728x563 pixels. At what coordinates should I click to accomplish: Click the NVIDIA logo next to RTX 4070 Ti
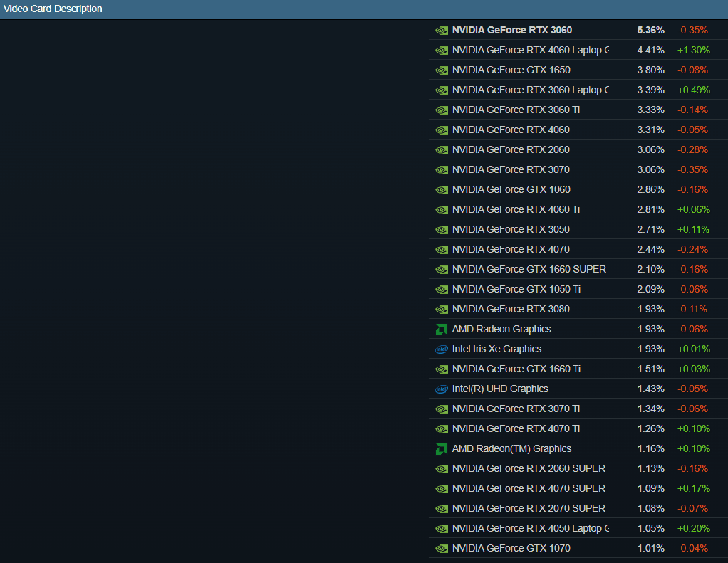click(x=442, y=429)
